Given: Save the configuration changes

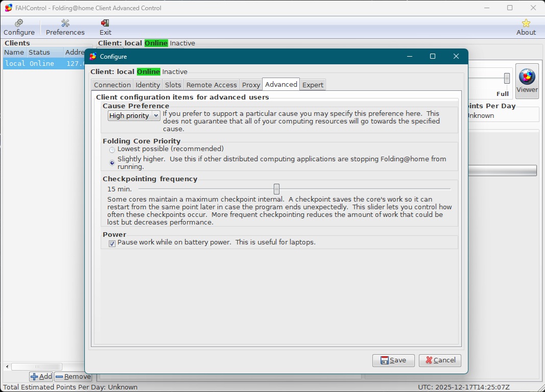Looking at the screenshot, I should pyautogui.click(x=393, y=360).
